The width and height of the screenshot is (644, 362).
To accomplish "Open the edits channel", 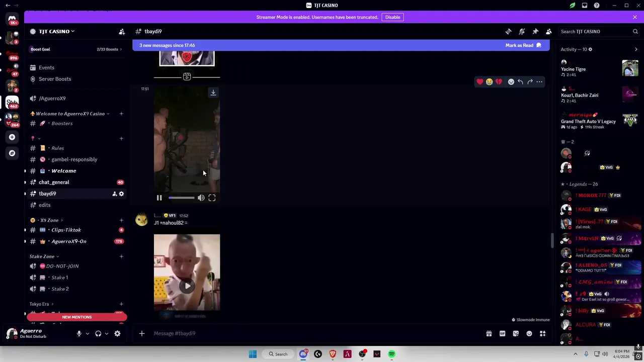I will (x=75, y=205).
